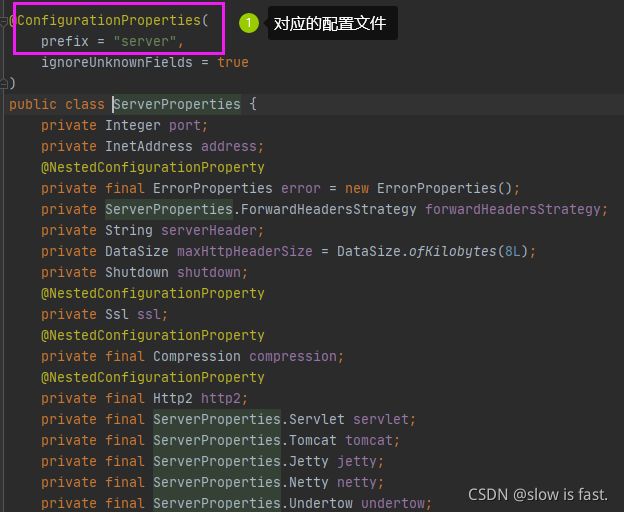Click the servlet field name
624x512 pixels.
tap(381, 419)
